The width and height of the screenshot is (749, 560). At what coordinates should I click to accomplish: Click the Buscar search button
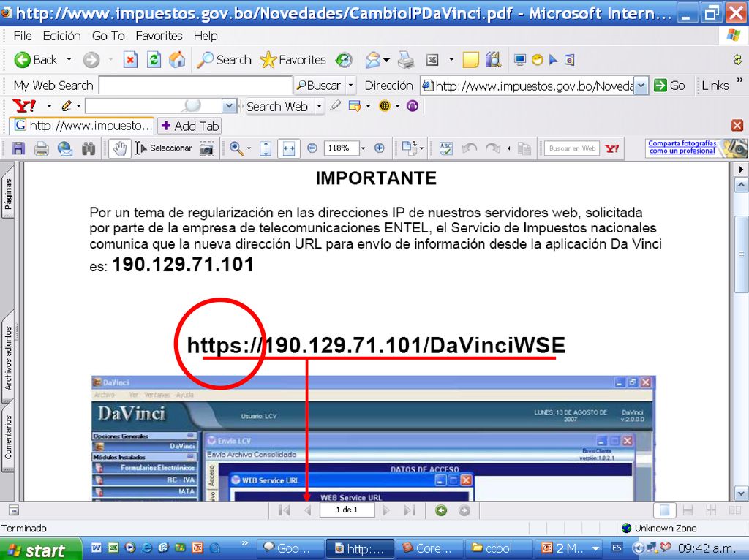[x=319, y=86]
